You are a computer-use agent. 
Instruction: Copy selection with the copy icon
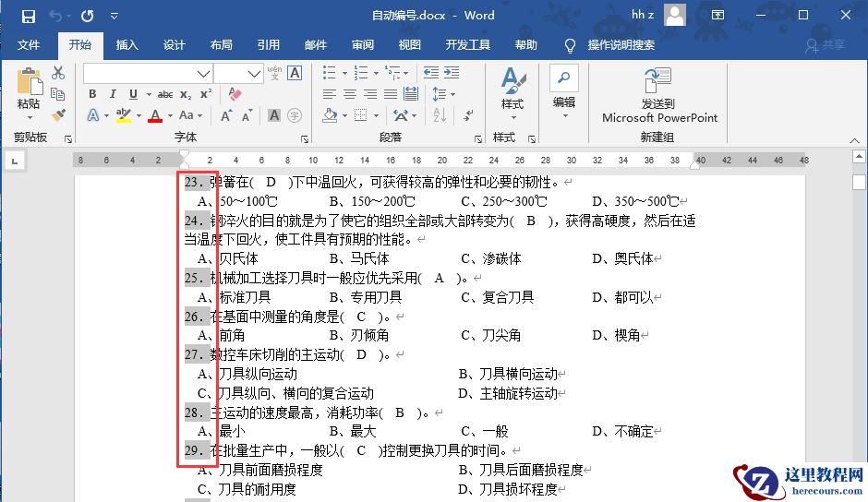pos(58,94)
